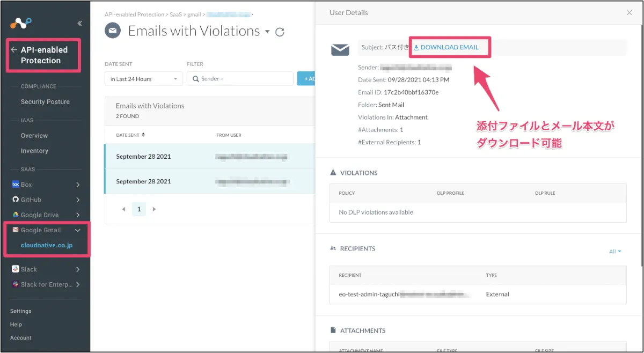
Task: Expand Slack for Enterprise submenu chevron
Action: click(78, 284)
